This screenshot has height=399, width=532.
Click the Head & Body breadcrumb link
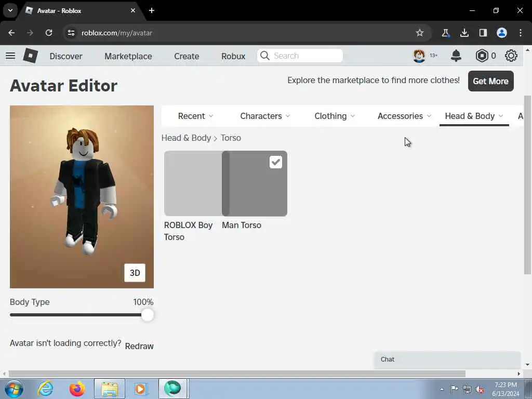187,138
